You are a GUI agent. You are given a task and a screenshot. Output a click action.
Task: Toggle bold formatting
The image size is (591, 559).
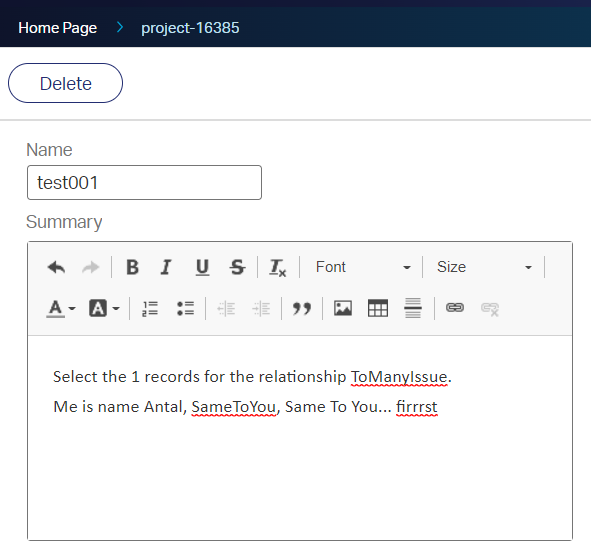(x=132, y=267)
